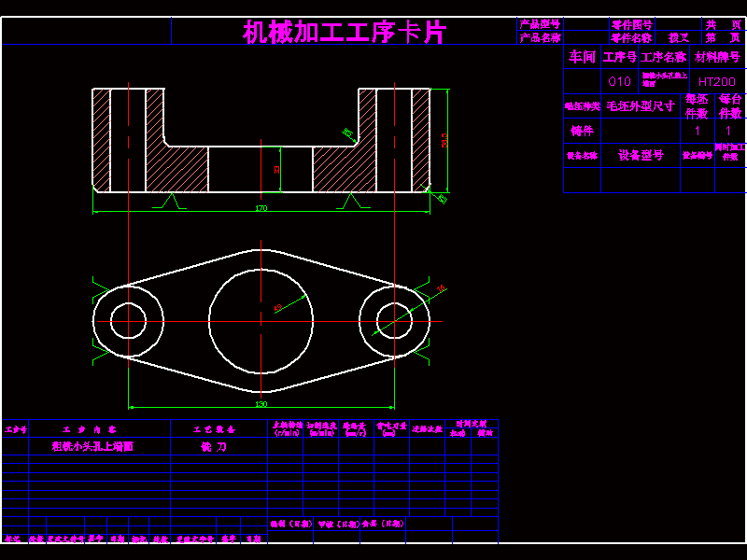The image size is (747, 560).
Task: Click the 每台件数 header cell
Action: (x=730, y=106)
